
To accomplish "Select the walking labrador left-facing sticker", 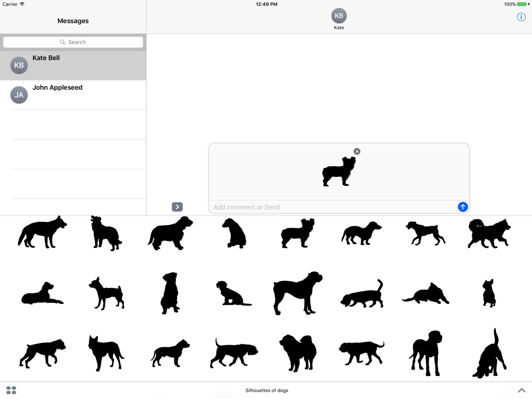I will tap(362, 353).
